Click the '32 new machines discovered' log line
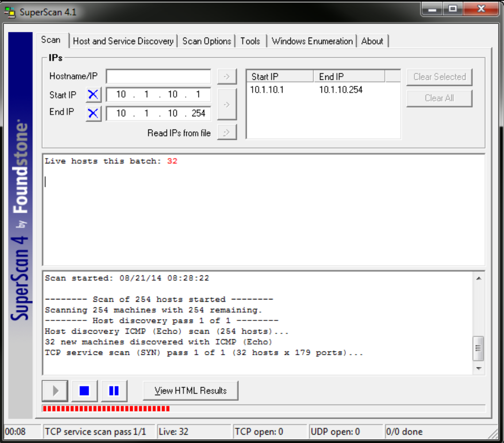Screen dimensions: 504x443 159,342
